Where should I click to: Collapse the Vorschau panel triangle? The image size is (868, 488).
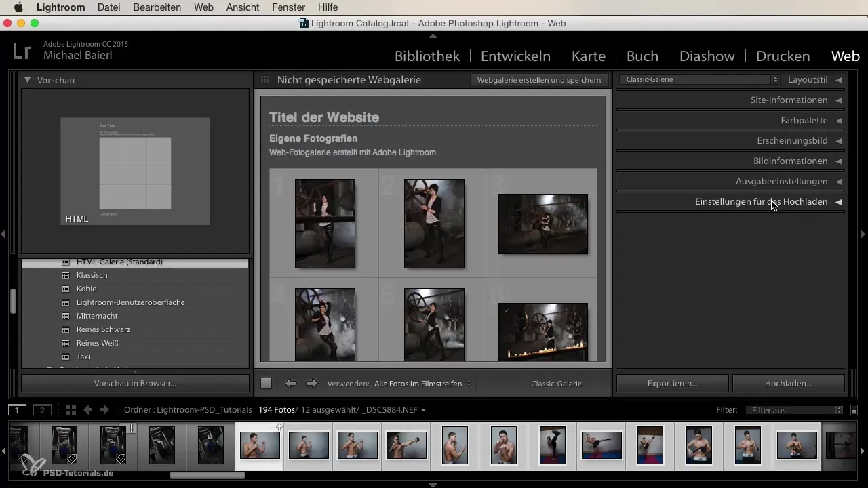(28, 80)
